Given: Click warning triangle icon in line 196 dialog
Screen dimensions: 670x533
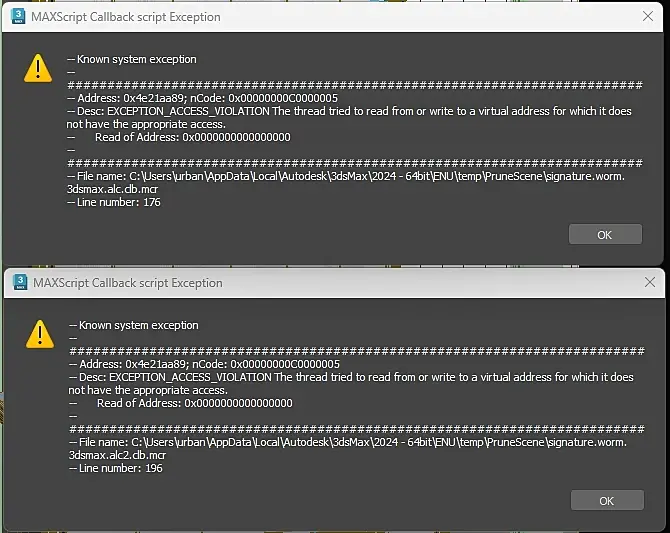Looking at the screenshot, I should [40, 334].
